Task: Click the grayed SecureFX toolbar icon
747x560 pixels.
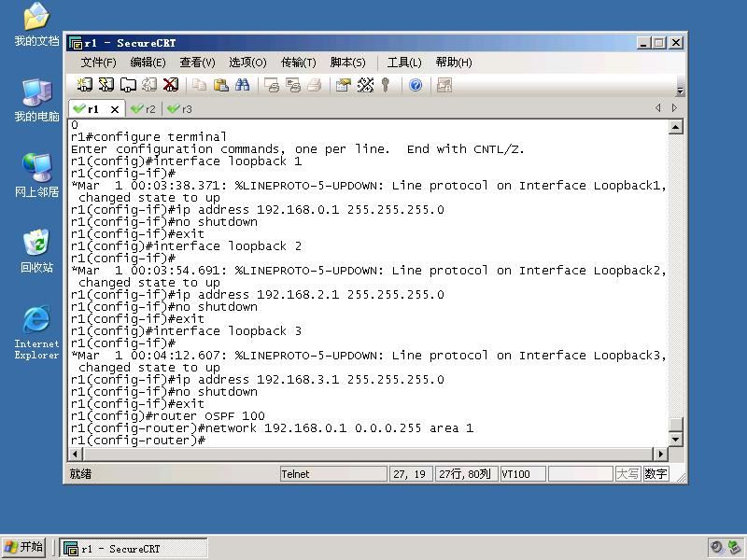Action: (444, 85)
